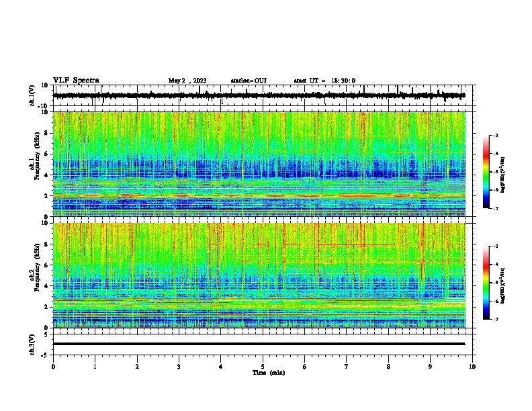Click time axis tick label "6"

(305, 367)
